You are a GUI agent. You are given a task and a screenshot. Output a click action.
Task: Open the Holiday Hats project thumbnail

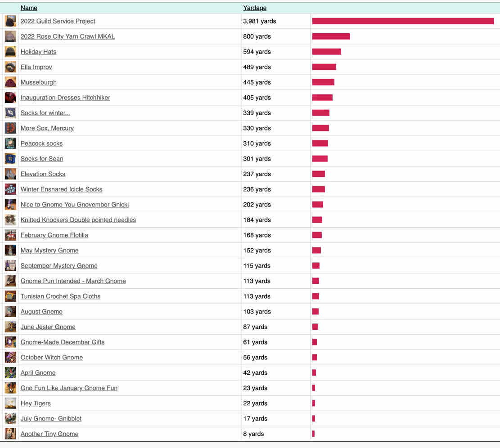10,52
